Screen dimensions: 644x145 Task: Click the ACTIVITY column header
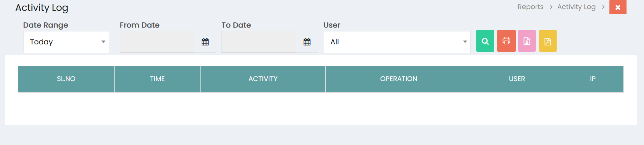click(x=263, y=79)
